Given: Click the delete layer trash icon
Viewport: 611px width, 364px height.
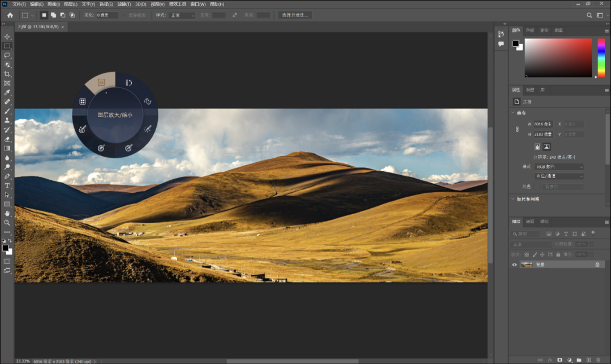Looking at the screenshot, I should [599, 359].
